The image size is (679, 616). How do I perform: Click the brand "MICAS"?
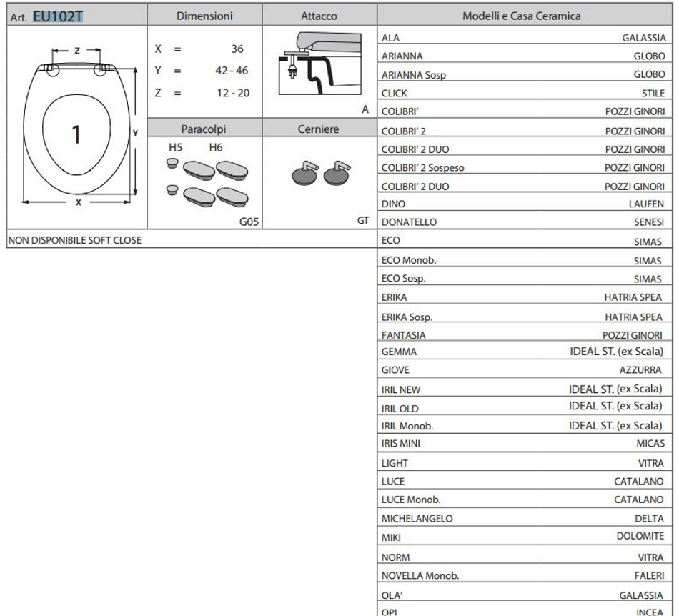tap(650, 444)
